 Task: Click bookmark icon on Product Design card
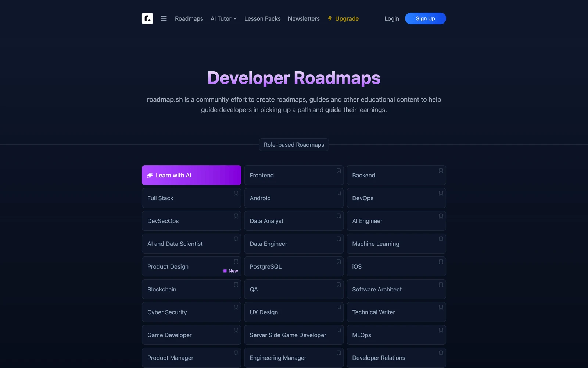pos(236,262)
